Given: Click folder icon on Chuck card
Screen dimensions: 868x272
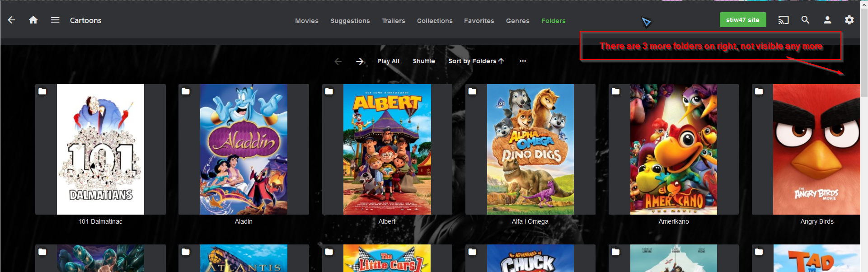Looking at the screenshot, I should [472, 252].
